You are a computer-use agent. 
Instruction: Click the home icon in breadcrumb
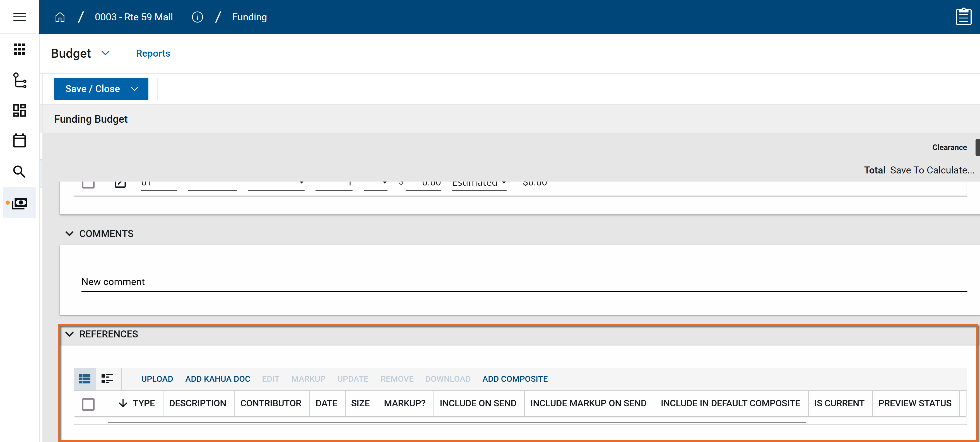tap(60, 17)
